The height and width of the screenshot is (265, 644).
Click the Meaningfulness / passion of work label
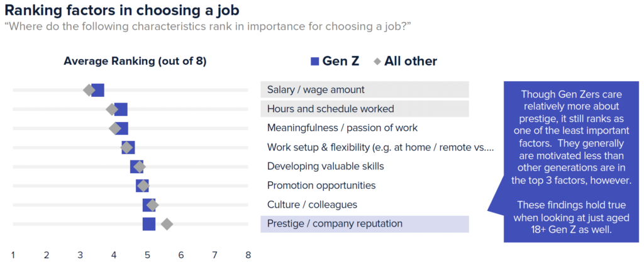342,128
